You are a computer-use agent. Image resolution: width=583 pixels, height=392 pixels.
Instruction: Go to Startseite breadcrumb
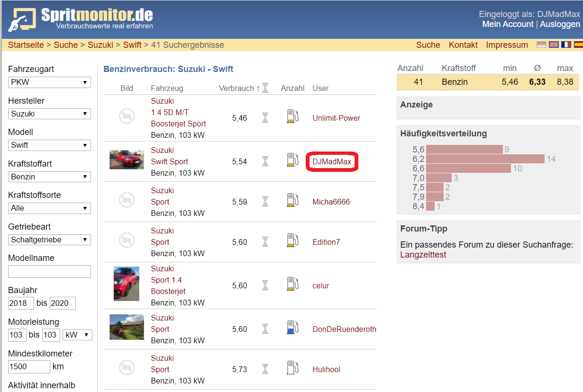click(26, 45)
